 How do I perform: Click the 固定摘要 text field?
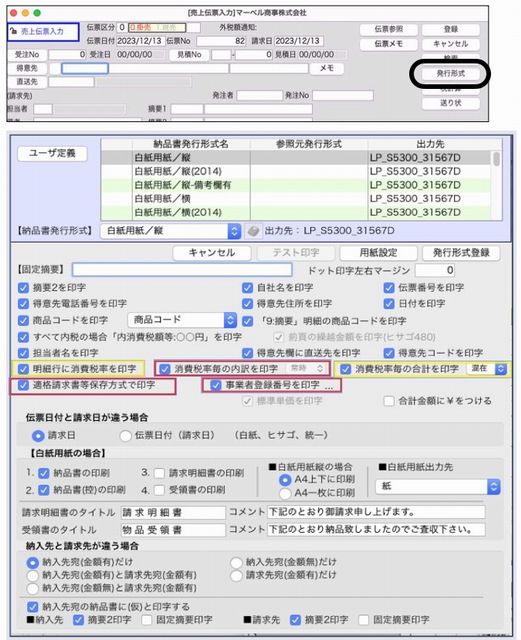coord(182,270)
